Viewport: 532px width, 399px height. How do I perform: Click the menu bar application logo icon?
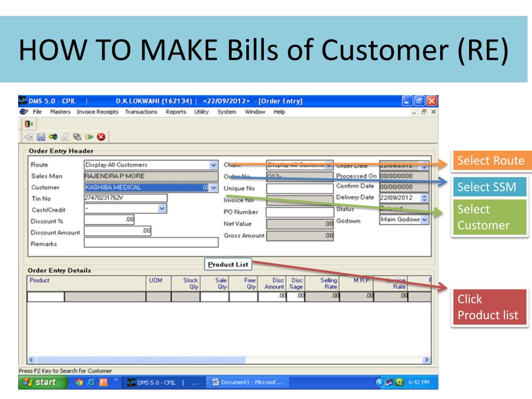coord(24,112)
